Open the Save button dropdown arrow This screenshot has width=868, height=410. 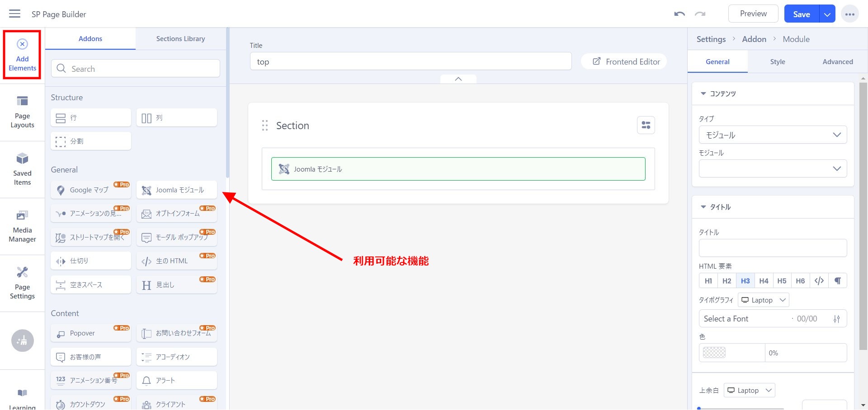(827, 14)
